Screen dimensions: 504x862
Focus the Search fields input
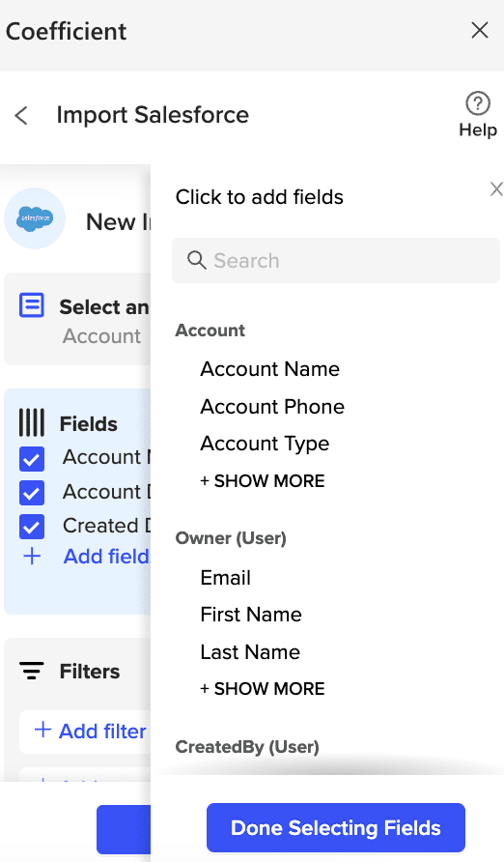click(x=336, y=260)
